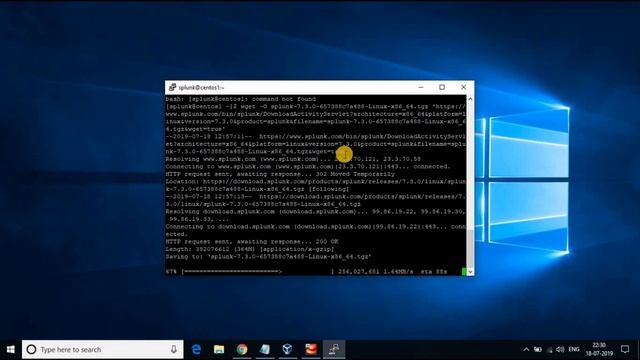Viewport: 640px width, 360px height.
Task: Click the 'Length:' file size line
Action: pyautogui.click(x=250, y=249)
